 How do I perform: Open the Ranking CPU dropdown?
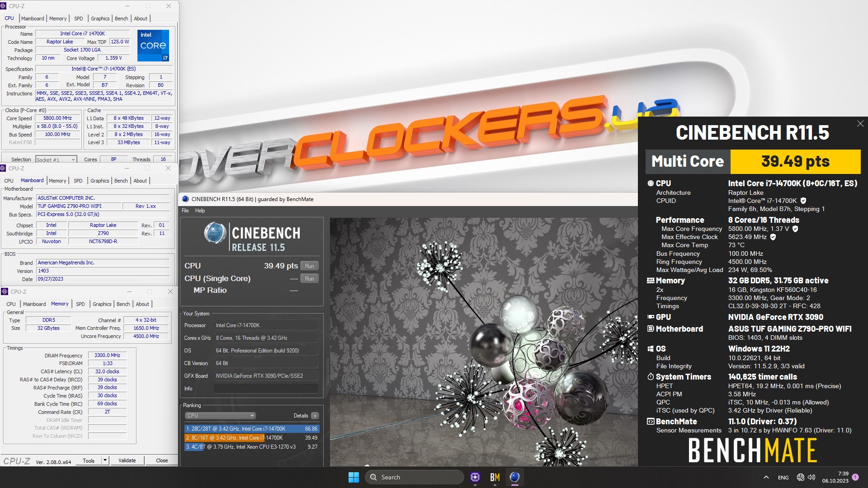[220, 416]
